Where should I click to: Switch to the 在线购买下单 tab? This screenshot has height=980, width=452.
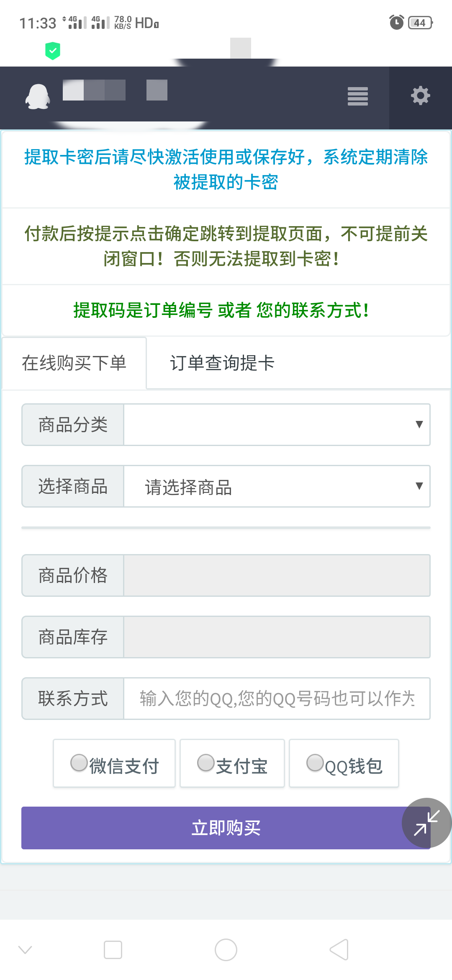coord(74,363)
